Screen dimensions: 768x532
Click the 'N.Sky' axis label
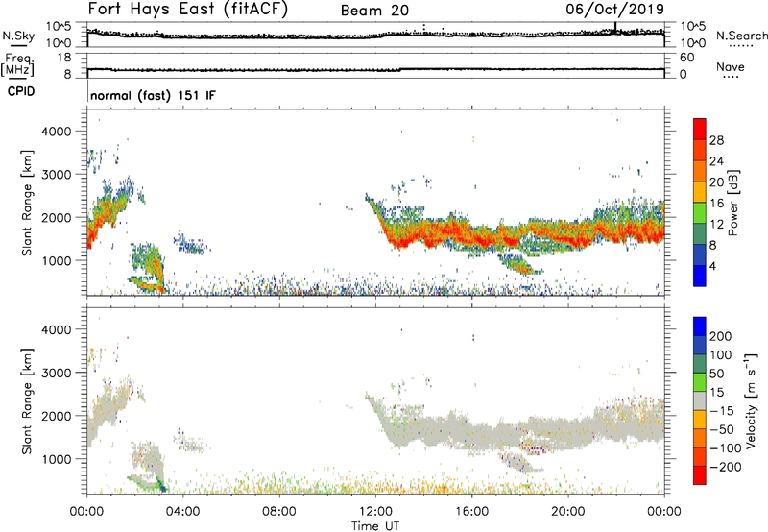coord(18,36)
